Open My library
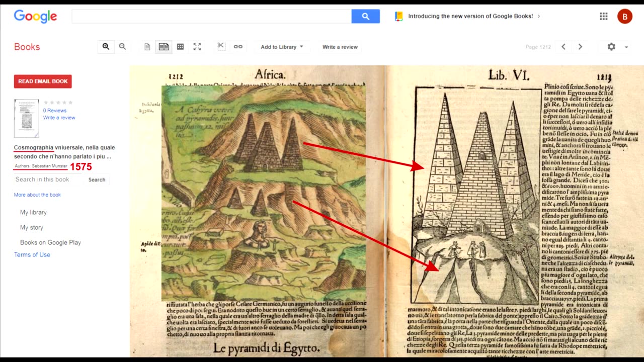The height and width of the screenshot is (362, 644). tap(33, 212)
